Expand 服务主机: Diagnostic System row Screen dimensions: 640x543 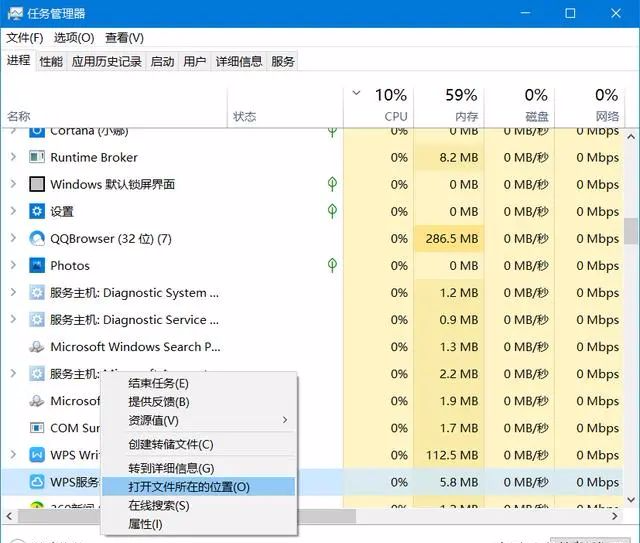point(13,292)
